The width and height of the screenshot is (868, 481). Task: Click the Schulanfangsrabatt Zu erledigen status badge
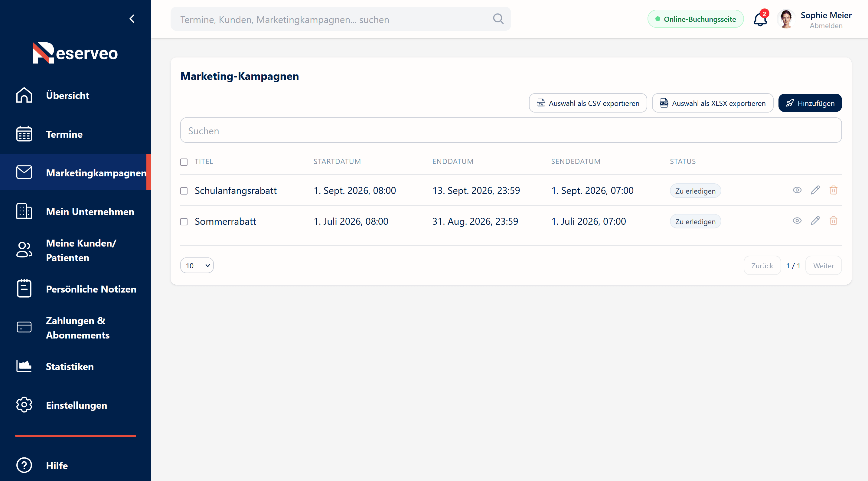point(695,191)
